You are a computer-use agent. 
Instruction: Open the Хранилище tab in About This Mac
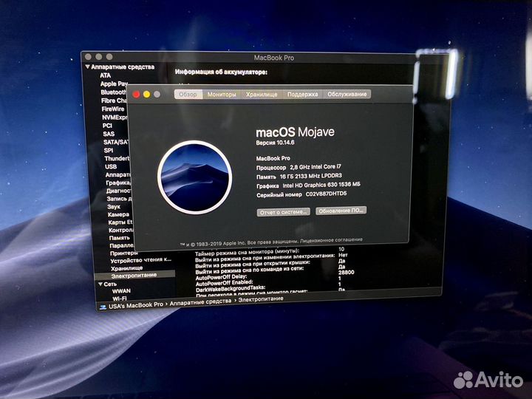coord(262,95)
